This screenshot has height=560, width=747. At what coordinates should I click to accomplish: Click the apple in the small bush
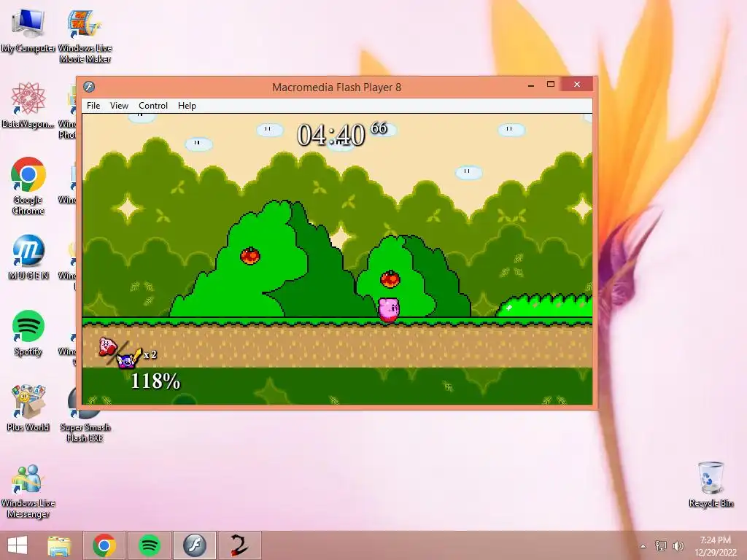[x=390, y=279]
